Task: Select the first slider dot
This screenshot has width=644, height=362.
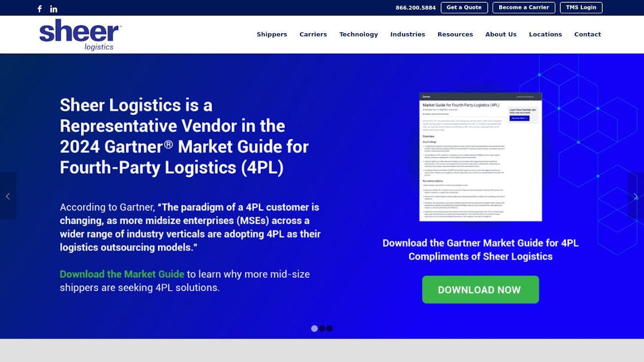Action: click(x=314, y=328)
